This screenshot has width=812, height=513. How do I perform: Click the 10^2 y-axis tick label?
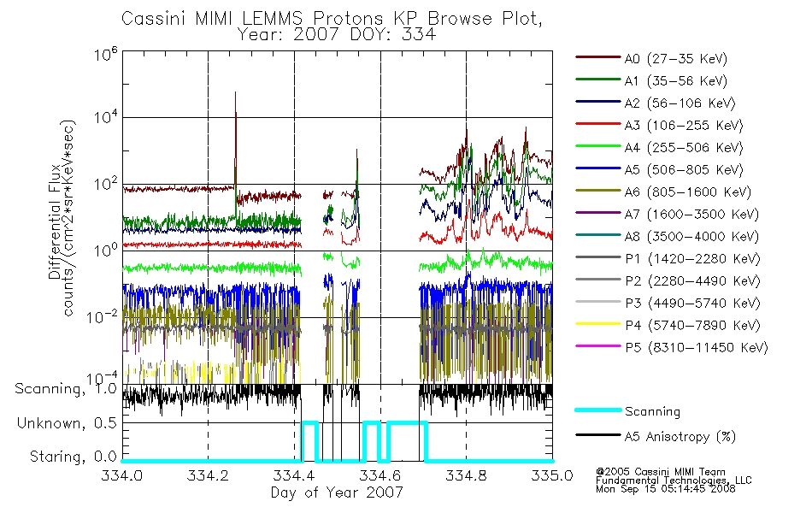coord(105,184)
